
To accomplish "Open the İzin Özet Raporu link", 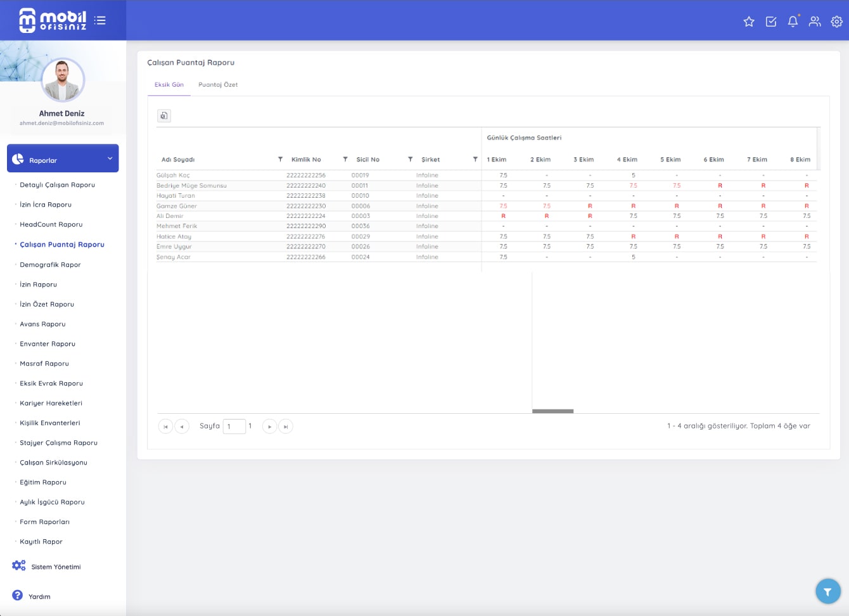I will [47, 304].
